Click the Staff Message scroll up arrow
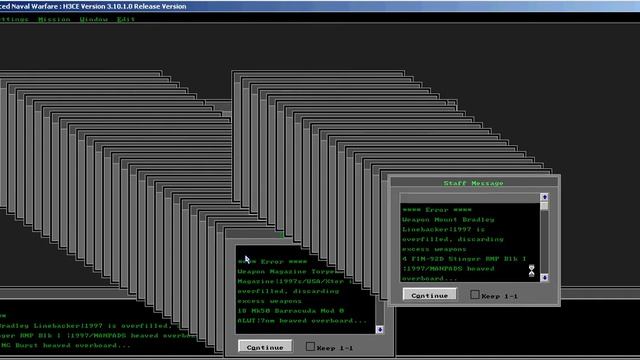 tap(544, 197)
